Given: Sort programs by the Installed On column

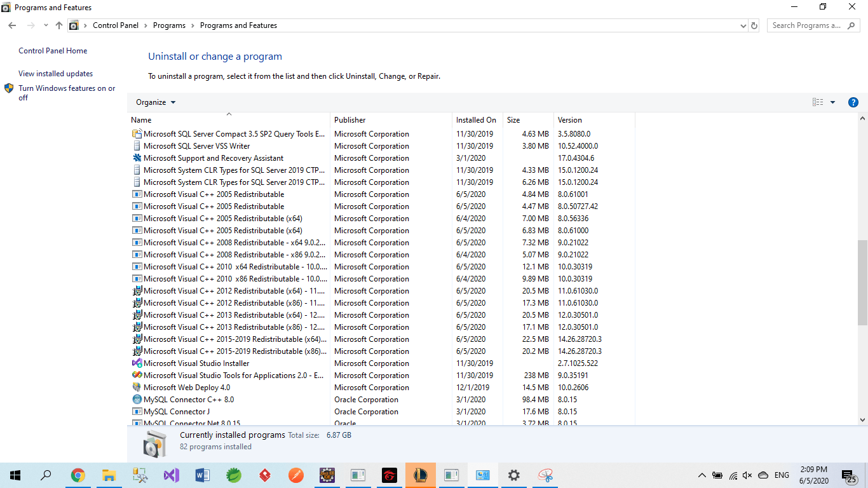Looking at the screenshot, I should click(478, 120).
